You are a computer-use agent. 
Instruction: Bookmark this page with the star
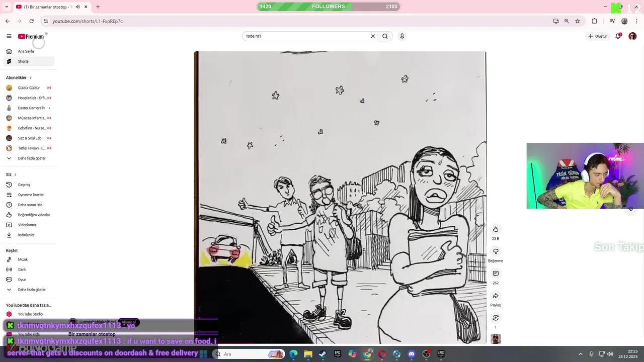click(x=578, y=21)
